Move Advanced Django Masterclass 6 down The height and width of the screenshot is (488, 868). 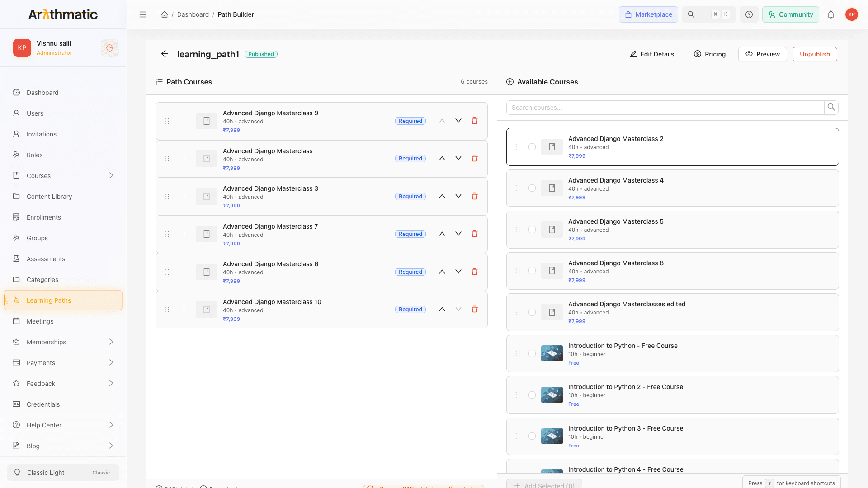458,272
